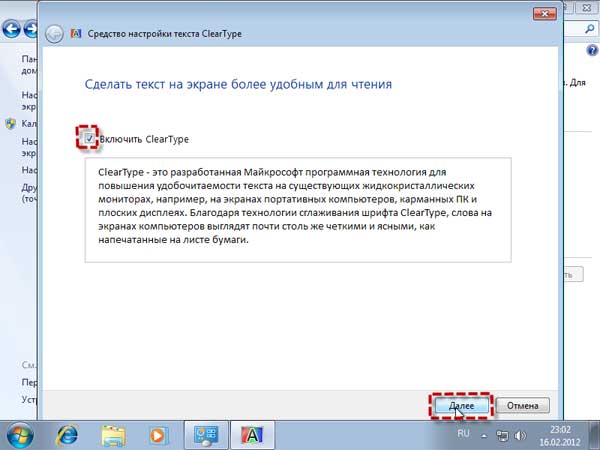Click the back button in Control Panel window
This screenshot has width=600, height=450.
[x=11, y=29]
